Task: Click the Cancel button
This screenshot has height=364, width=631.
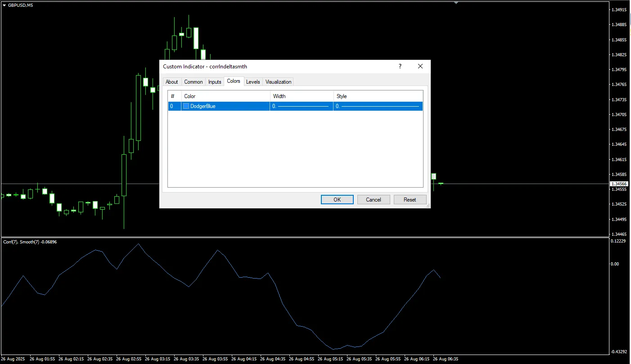Action: [x=373, y=199]
